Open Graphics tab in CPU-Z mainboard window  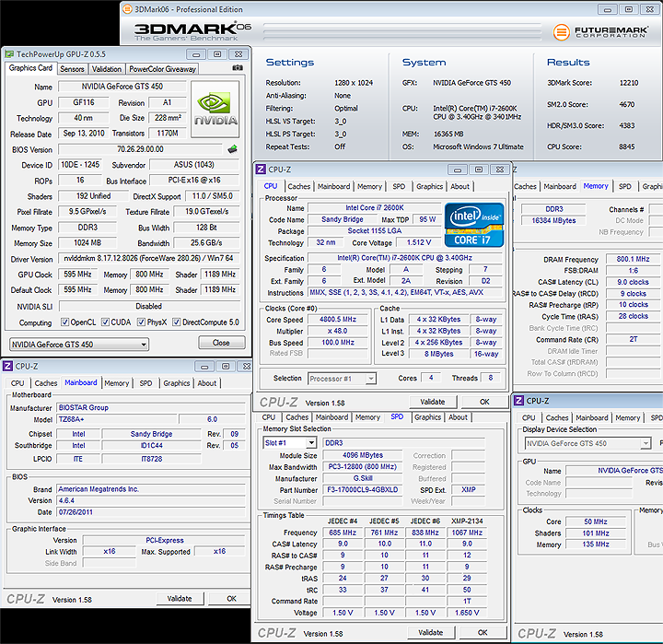[x=176, y=383]
